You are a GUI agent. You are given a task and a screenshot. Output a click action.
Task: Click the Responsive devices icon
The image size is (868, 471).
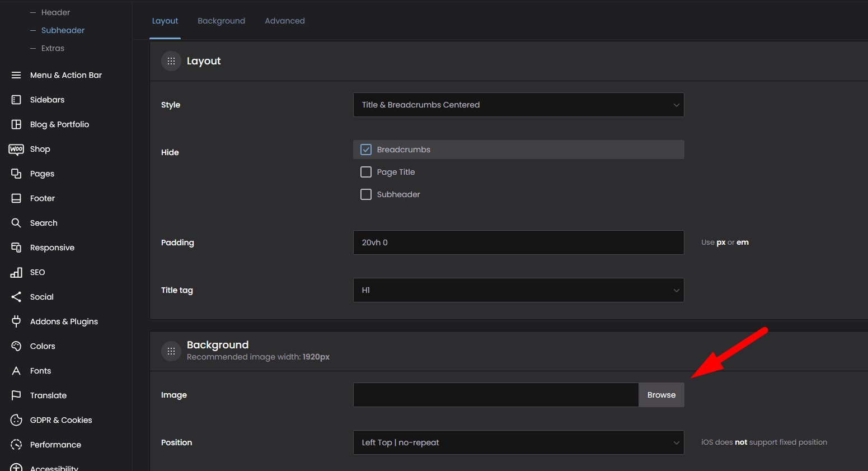pos(16,248)
